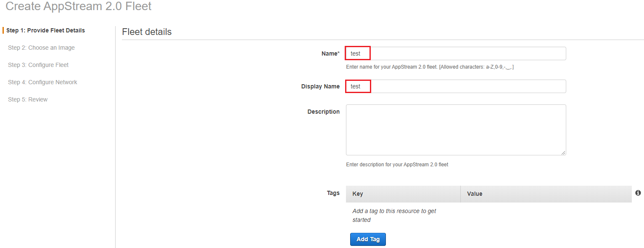
Task: Focus the Name input field
Action: pos(456,53)
